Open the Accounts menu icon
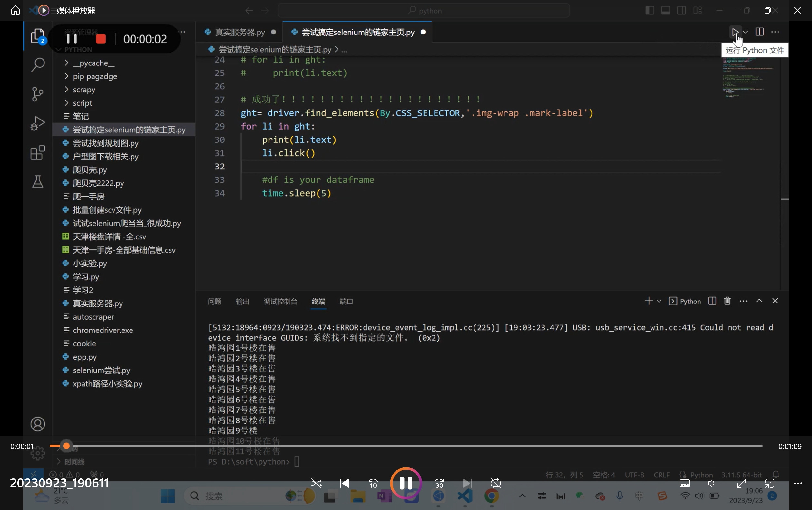The width and height of the screenshot is (812, 510). [x=37, y=424]
